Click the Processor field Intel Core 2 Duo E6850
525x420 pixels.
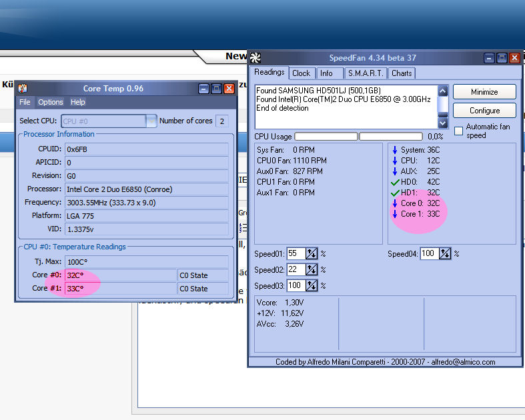(x=147, y=189)
